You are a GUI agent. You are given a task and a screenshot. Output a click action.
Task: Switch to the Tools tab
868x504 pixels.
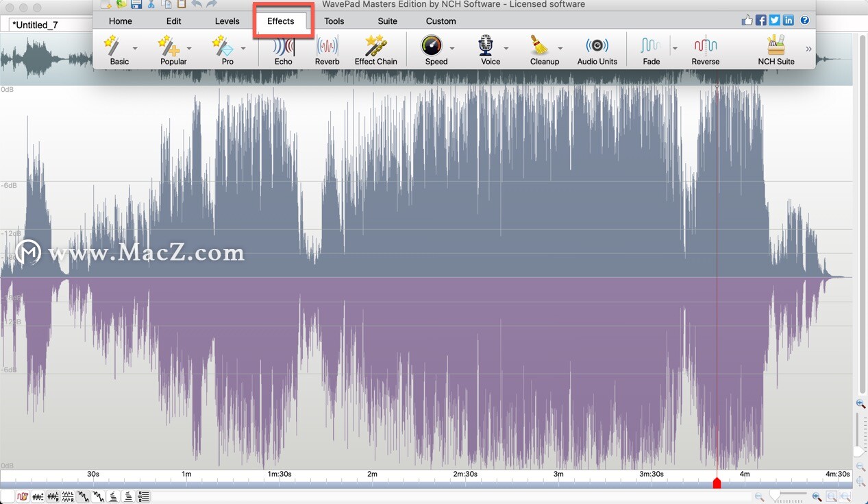click(334, 21)
